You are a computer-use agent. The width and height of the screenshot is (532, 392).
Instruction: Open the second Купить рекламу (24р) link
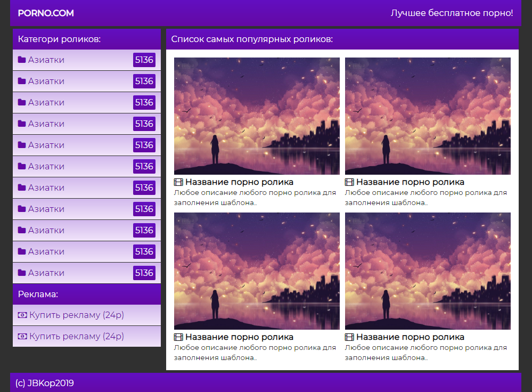76,337
